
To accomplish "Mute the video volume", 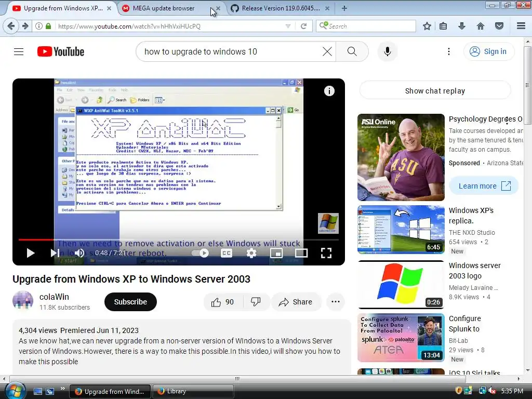I will 79,253.
